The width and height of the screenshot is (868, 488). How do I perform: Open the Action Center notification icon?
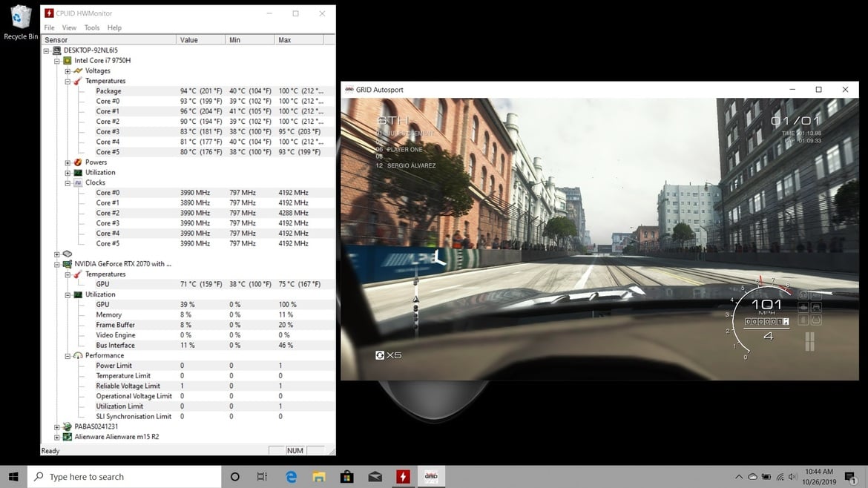click(x=850, y=476)
